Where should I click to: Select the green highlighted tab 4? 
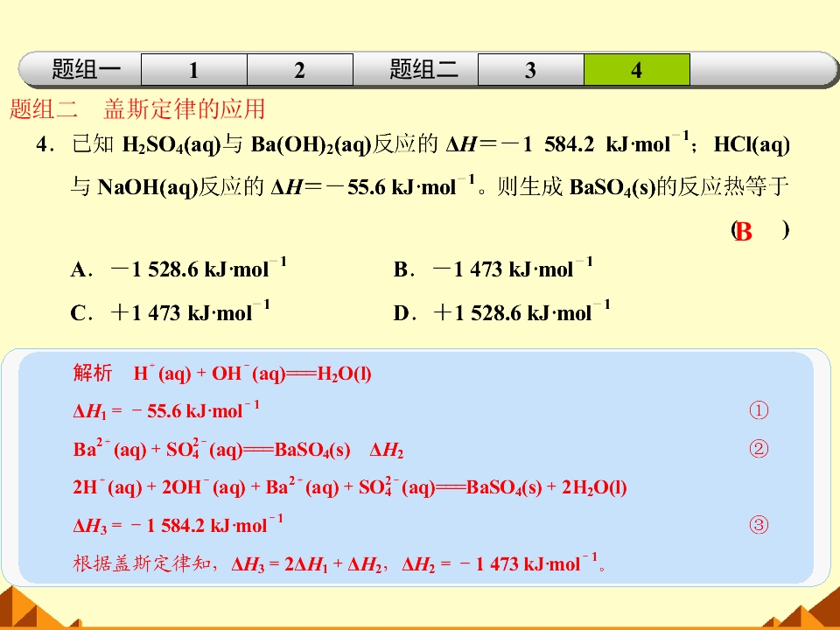click(x=636, y=70)
